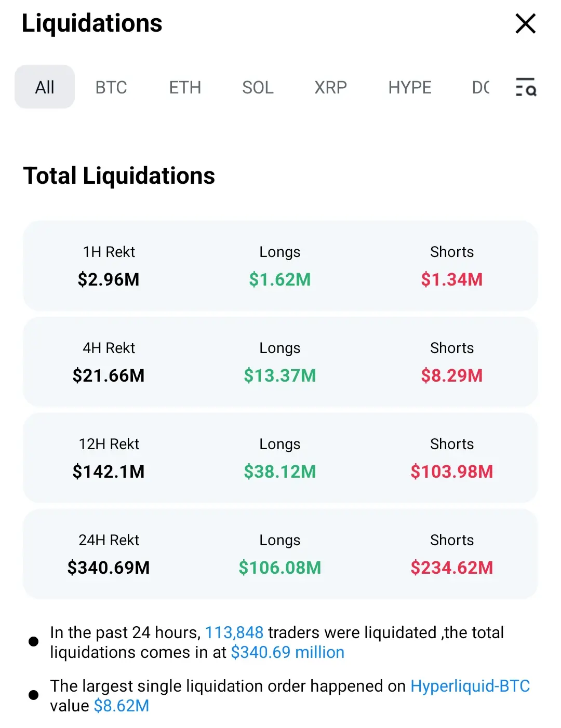Click the Hyperliquid-BTC link
This screenshot has height=728, width=561.
[470, 686]
